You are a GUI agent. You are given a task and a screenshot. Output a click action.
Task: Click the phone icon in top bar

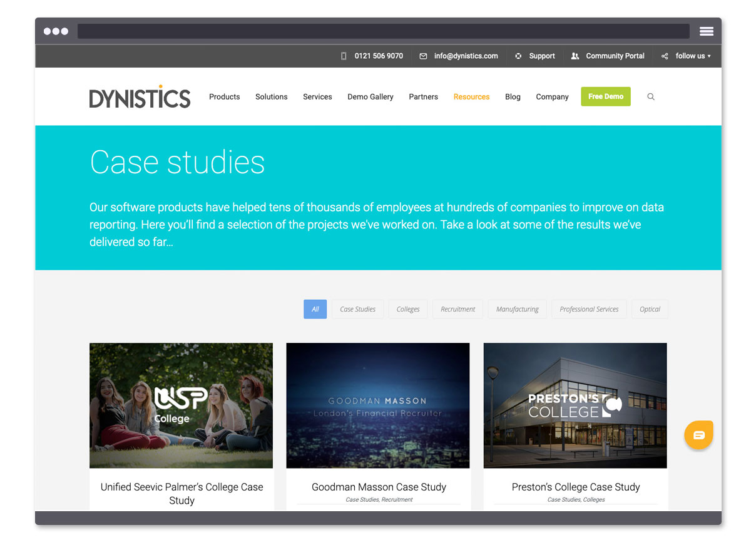[344, 56]
